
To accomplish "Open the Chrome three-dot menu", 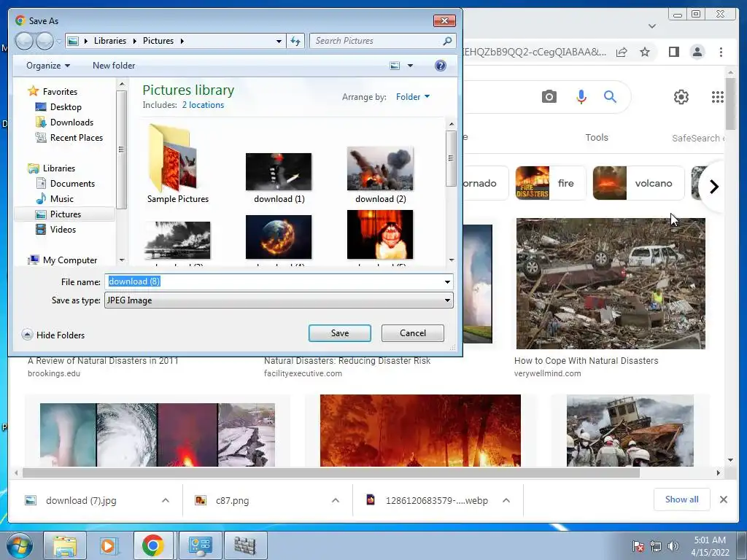I will click(721, 52).
